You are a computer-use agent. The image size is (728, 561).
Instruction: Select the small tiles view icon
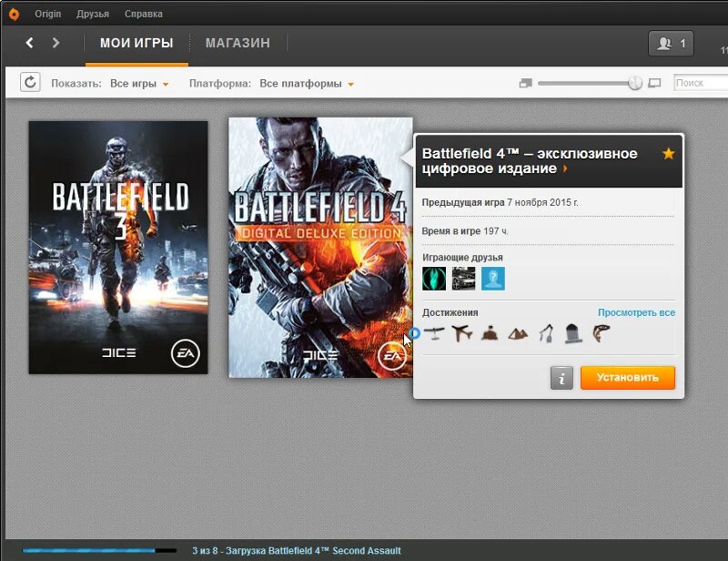[526, 83]
